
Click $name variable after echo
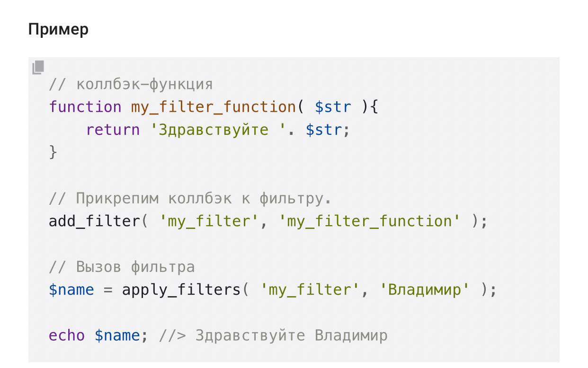coord(117,336)
